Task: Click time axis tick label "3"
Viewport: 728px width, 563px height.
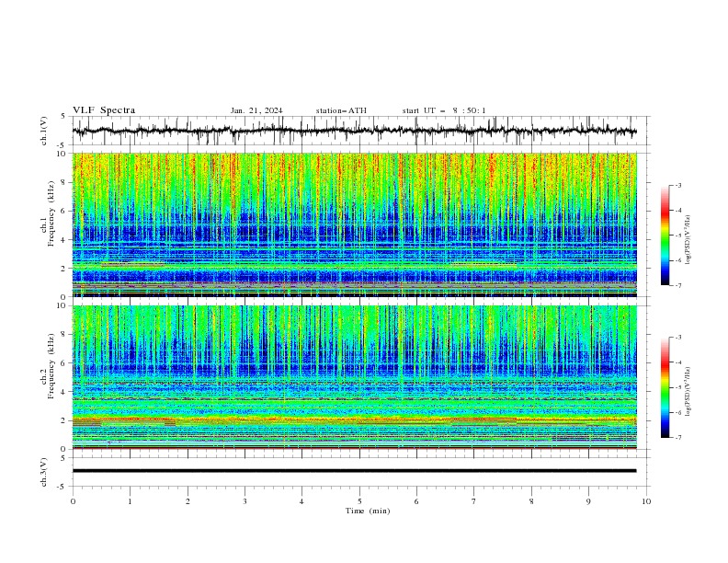Action: [x=245, y=501]
